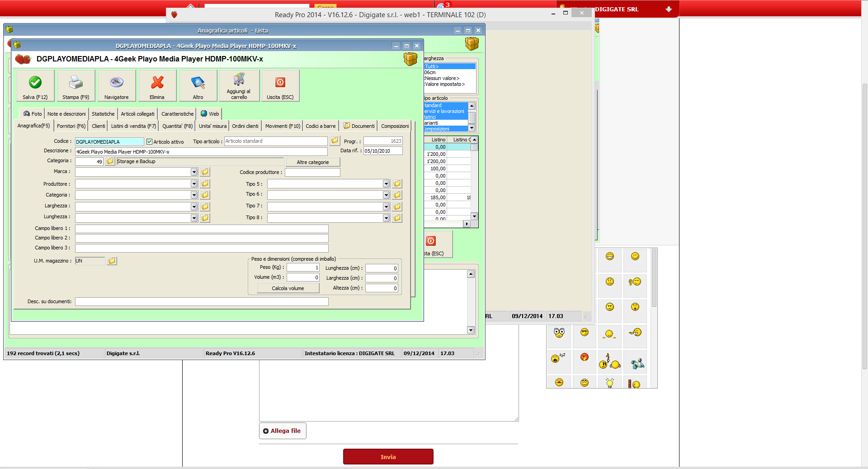Switch to the Fornitori (F6) tab
The width and height of the screenshot is (868, 469).
coord(71,126)
